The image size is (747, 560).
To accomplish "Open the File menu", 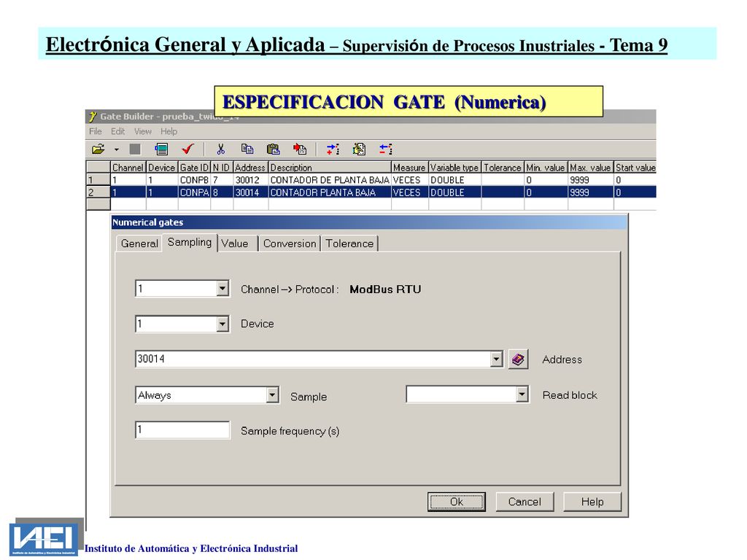I will coord(96,131).
